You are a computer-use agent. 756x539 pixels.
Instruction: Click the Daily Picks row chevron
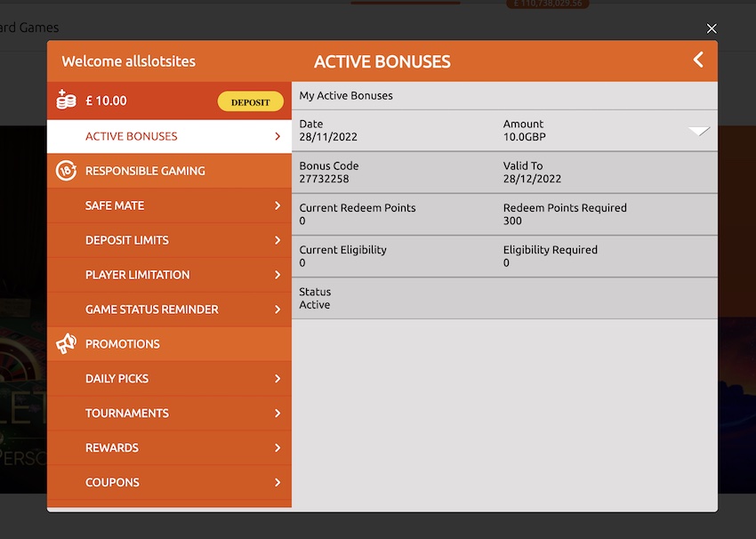pos(277,379)
